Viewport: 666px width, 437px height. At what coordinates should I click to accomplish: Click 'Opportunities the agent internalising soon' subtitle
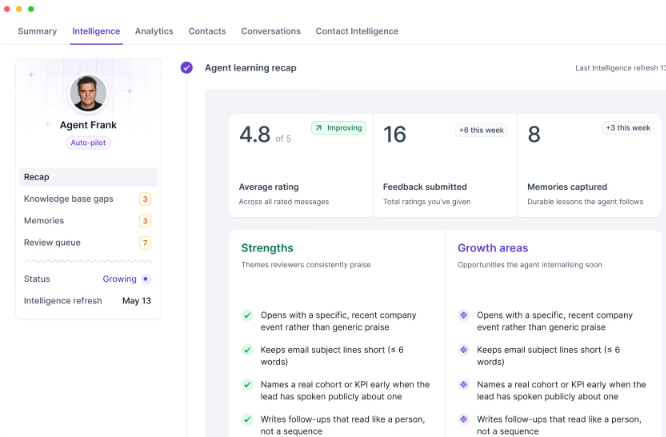(x=530, y=265)
